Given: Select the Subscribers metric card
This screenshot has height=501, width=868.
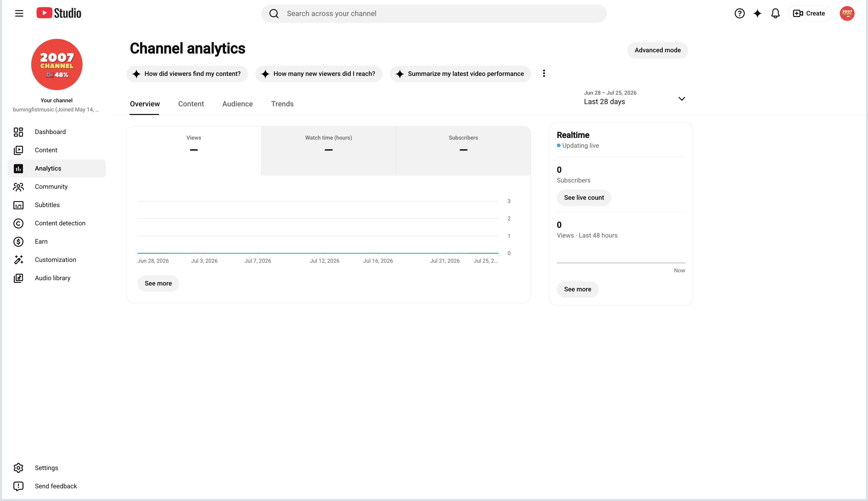Looking at the screenshot, I should click(463, 151).
